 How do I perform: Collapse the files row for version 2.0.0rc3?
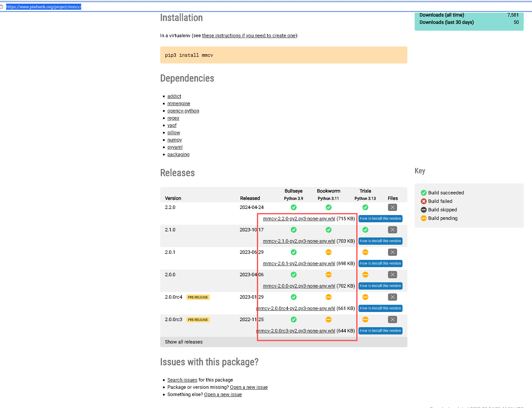[x=392, y=320]
